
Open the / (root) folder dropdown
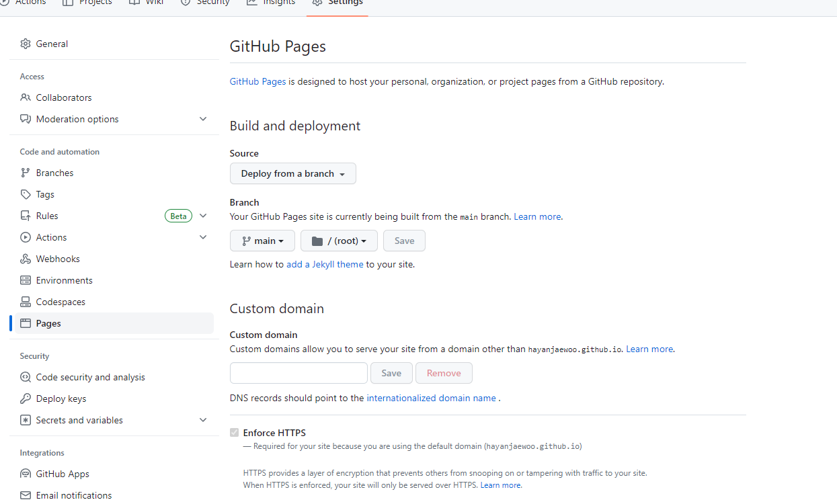click(339, 241)
